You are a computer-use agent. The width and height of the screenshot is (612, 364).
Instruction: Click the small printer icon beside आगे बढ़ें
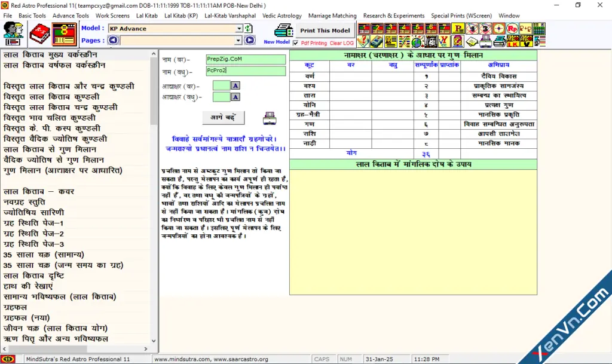tap(270, 118)
